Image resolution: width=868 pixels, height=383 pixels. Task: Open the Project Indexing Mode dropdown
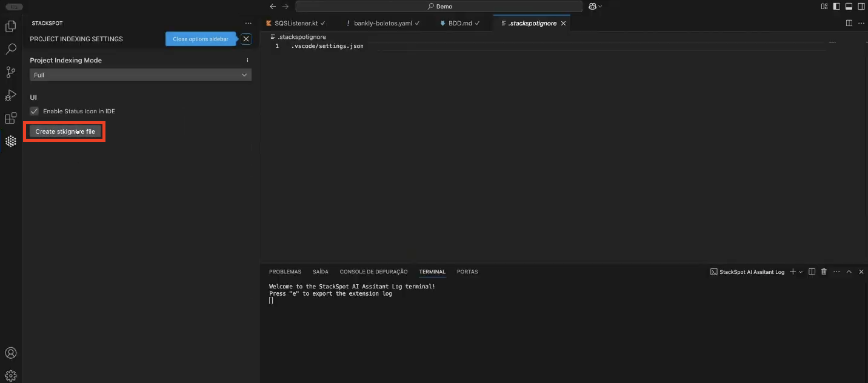(140, 75)
